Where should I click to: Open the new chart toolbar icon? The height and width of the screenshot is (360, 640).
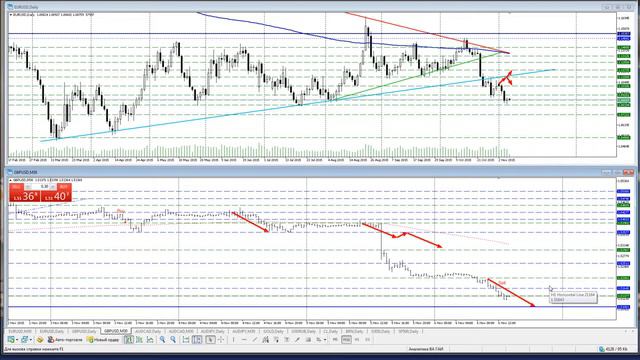click(11, 340)
